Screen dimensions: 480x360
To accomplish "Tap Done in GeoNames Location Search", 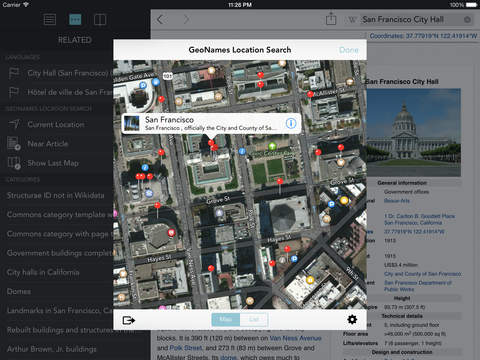I will 349,50.
